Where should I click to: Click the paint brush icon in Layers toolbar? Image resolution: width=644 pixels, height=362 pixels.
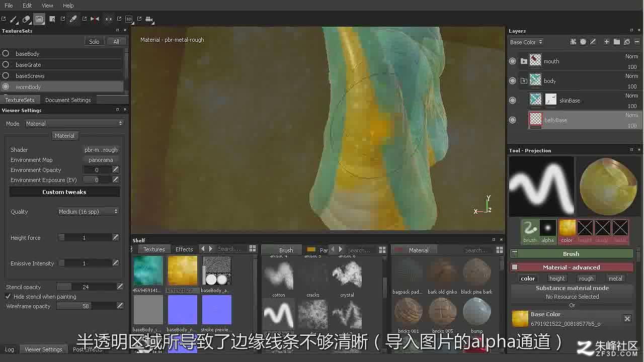593,42
